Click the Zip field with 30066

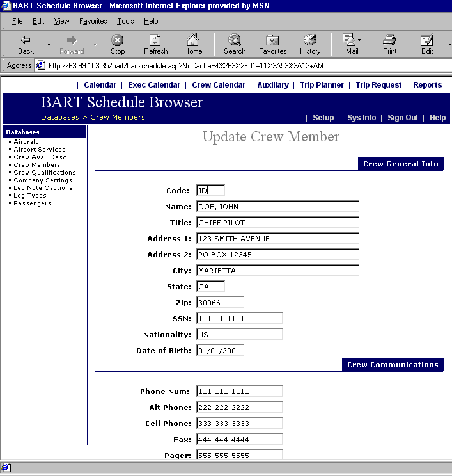coord(220,303)
